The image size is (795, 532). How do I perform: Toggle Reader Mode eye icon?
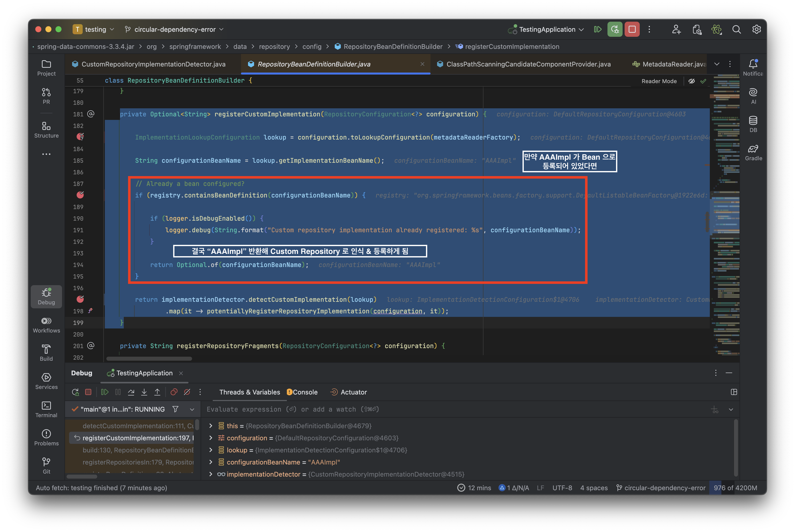(691, 81)
